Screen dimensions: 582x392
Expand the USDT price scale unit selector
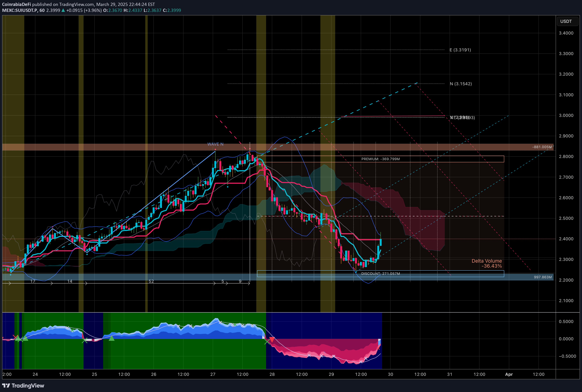click(x=568, y=21)
